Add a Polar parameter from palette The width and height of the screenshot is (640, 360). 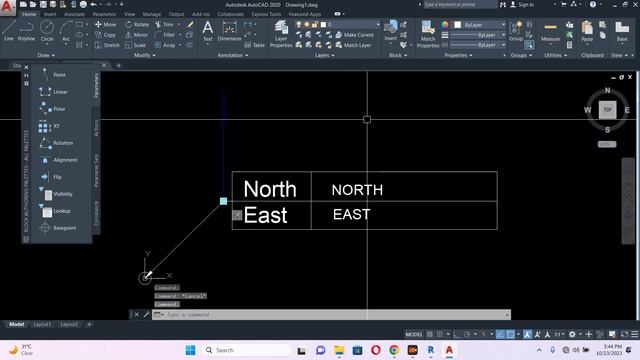[x=53, y=109]
